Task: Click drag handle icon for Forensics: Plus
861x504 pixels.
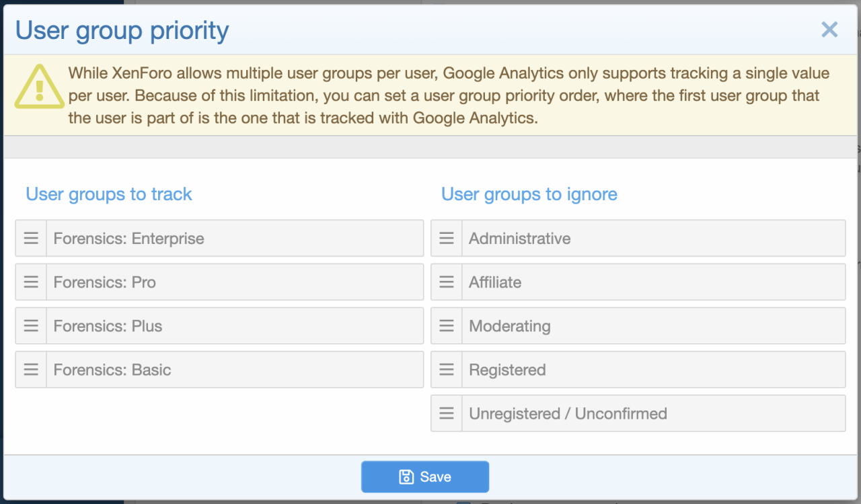Action: coord(31,326)
